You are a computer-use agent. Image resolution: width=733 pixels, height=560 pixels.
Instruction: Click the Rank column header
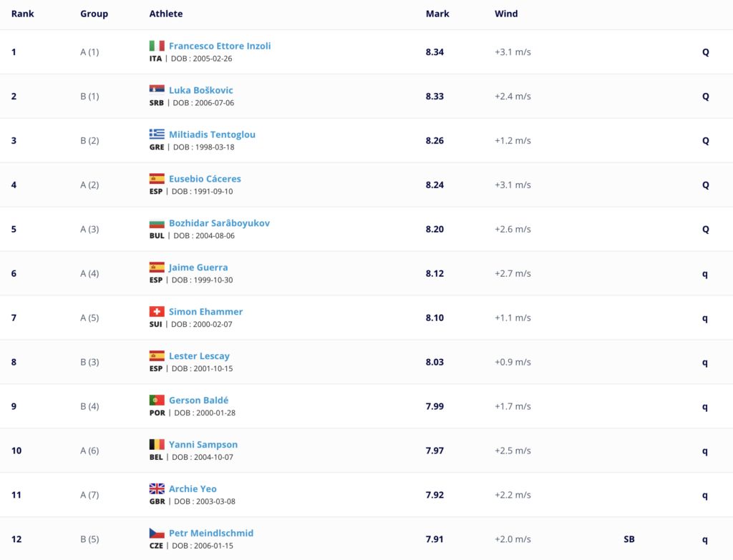pyautogui.click(x=22, y=14)
